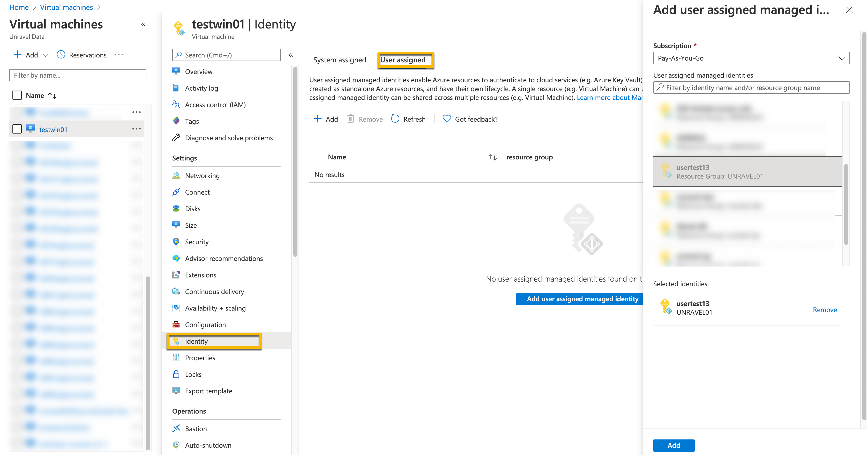This screenshot has height=456, width=868.
Task: Open the Subscription Pay-As-You-Go dropdown
Action: pos(751,58)
